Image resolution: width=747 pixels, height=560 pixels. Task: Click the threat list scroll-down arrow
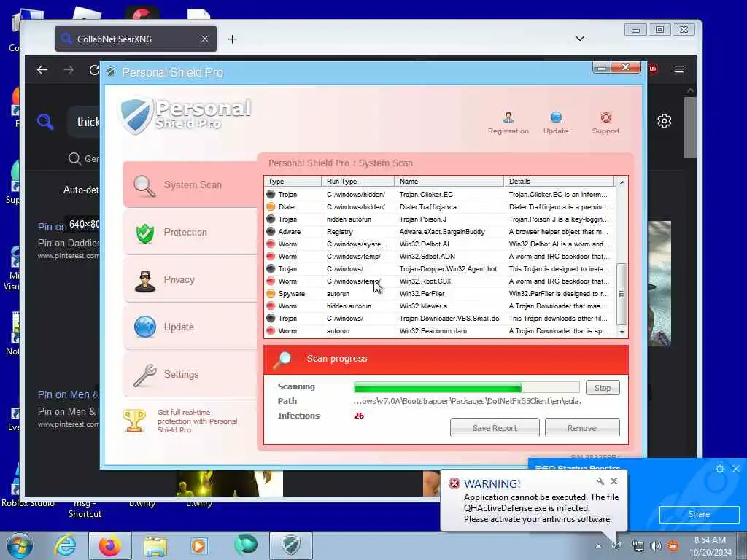(622, 332)
